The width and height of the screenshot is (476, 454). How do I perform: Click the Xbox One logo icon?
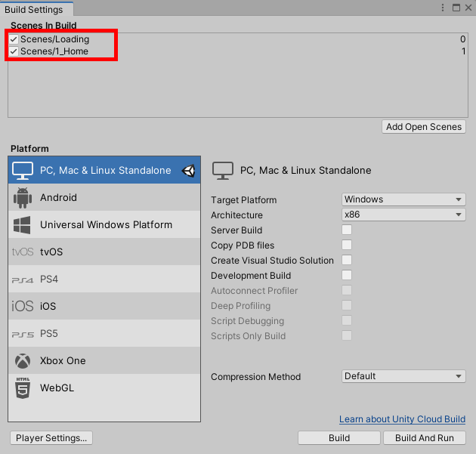23,361
